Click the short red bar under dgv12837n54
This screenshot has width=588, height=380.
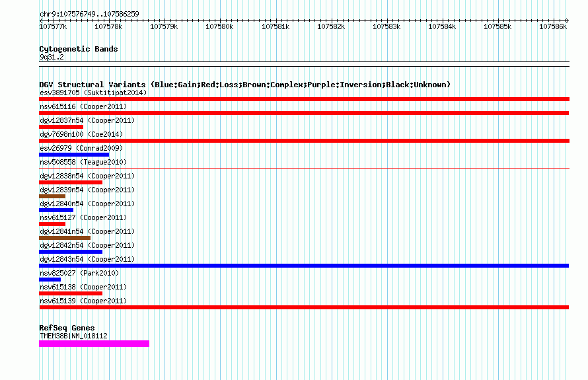(61, 127)
